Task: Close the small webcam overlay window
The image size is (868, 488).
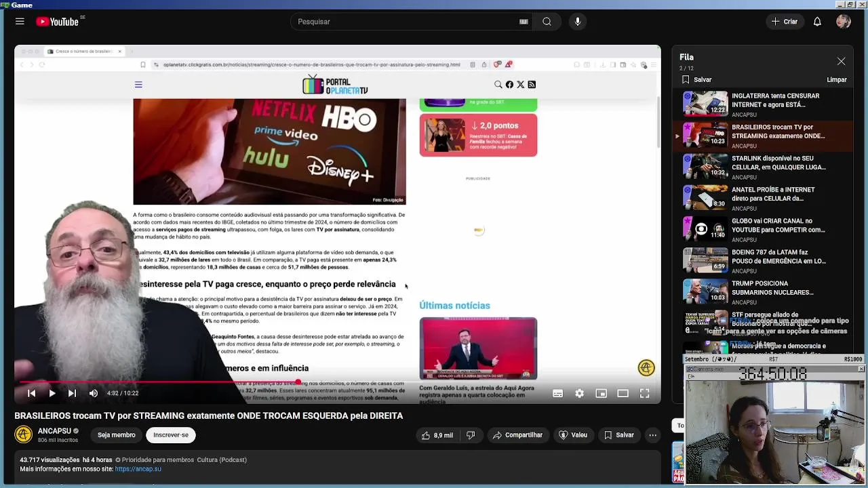Action: coord(861,369)
